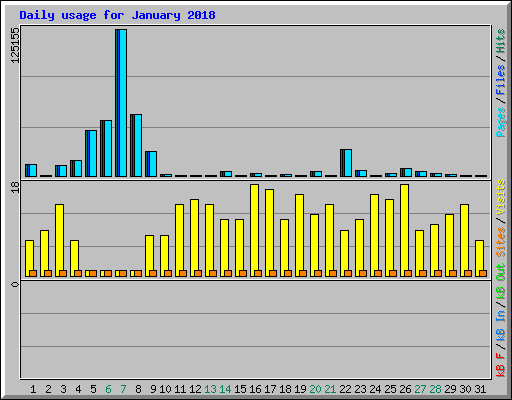This screenshot has width=512, height=400.
Task: Click day label 1 on the x-axis
Action: point(33,389)
